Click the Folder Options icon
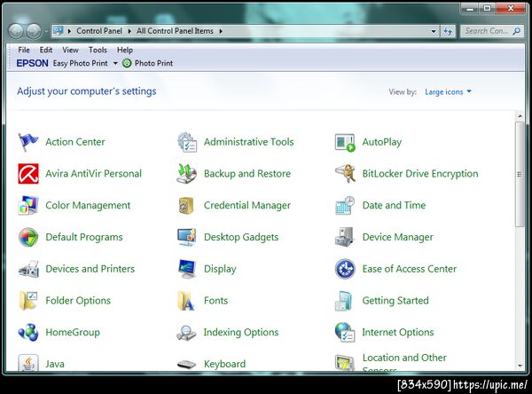Image resolution: width=532 pixels, height=394 pixels. pos(28,301)
